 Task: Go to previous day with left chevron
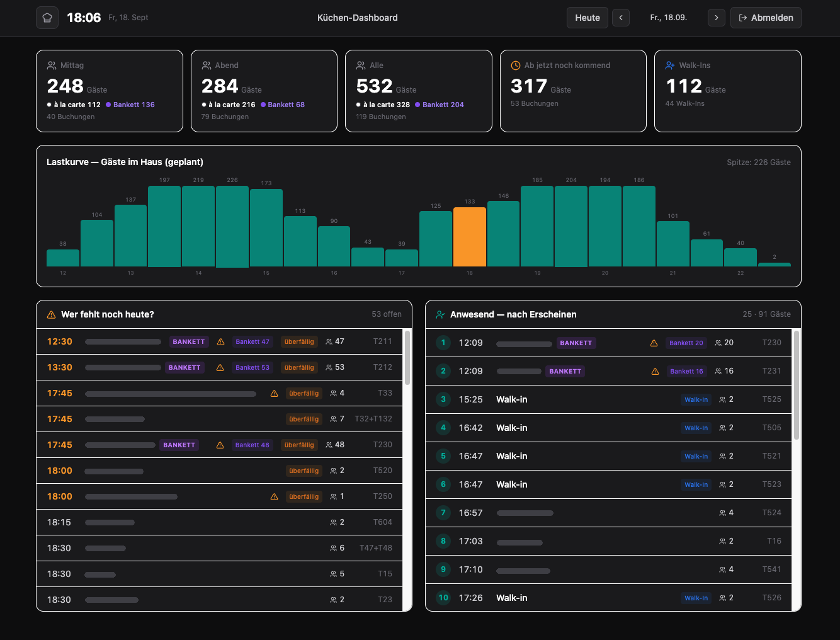pos(621,18)
